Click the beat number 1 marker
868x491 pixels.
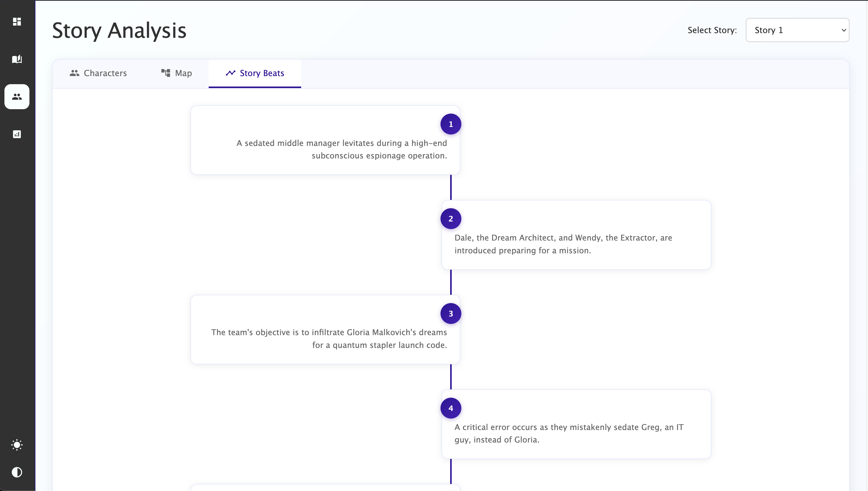[x=451, y=124]
